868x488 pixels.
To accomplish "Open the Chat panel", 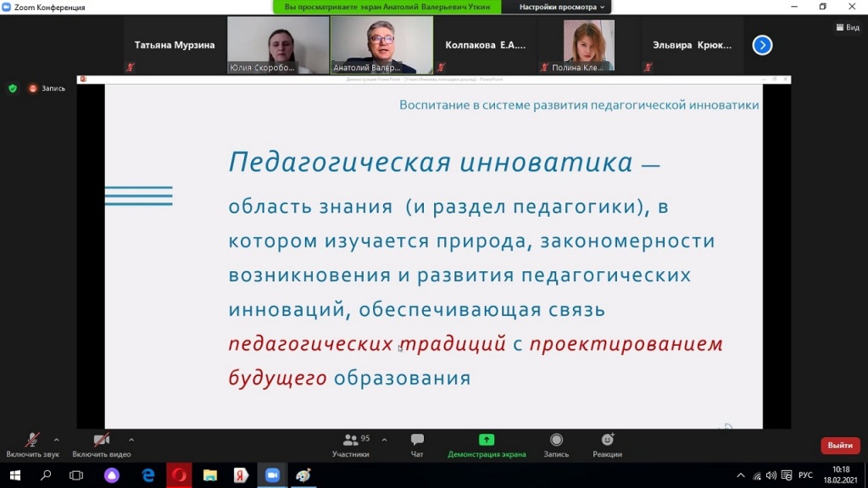I will pos(417,441).
